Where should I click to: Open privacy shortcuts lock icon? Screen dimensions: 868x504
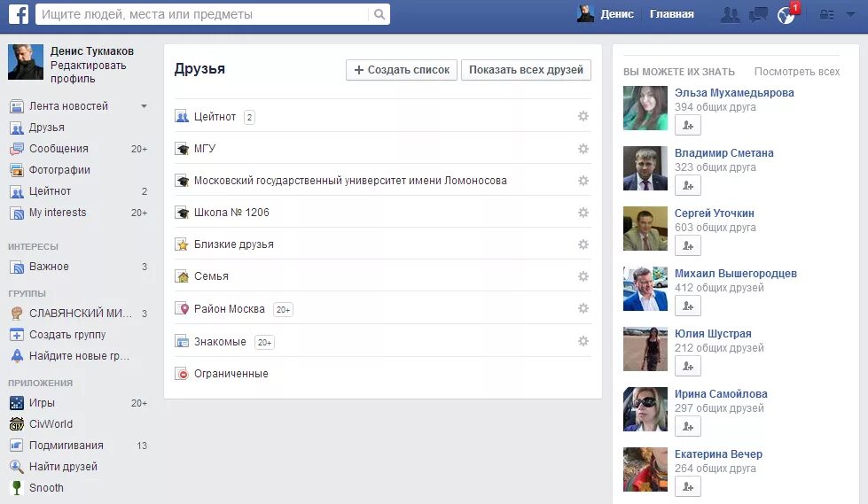[x=826, y=15]
